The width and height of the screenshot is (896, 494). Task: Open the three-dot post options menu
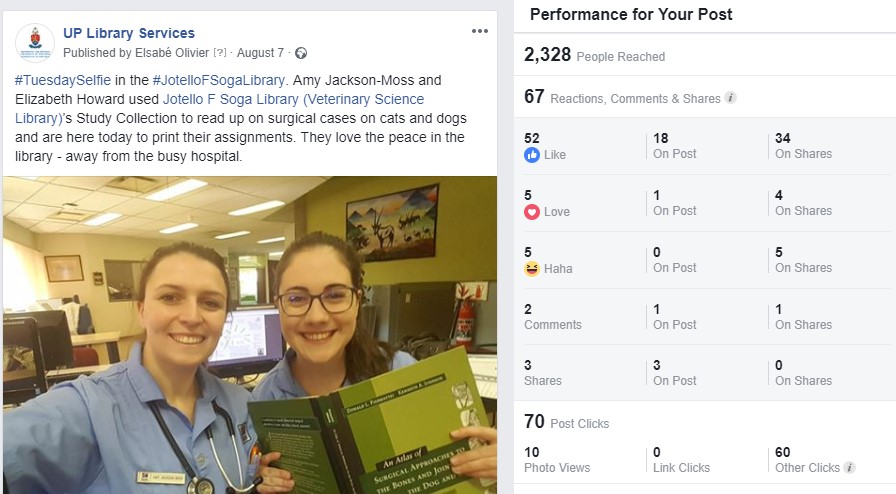coord(479,31)
